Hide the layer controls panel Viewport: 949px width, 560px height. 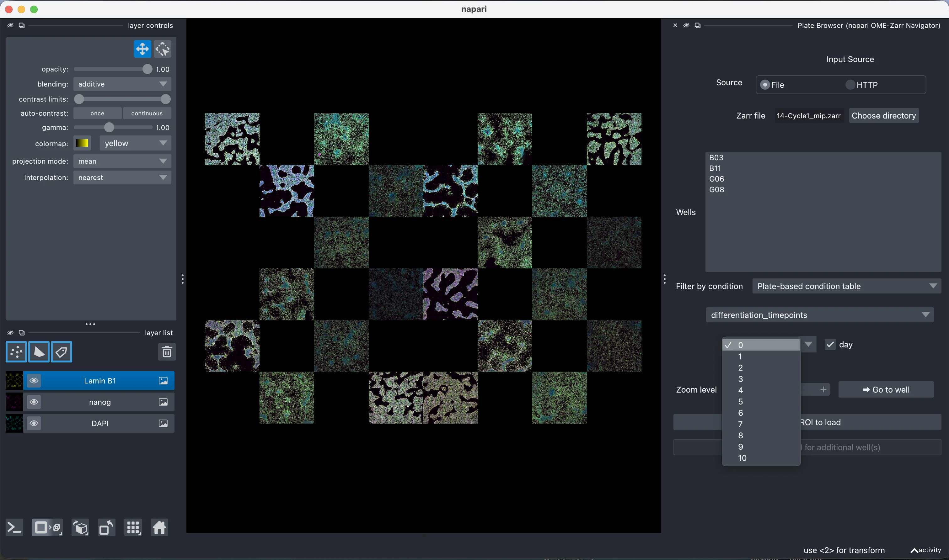pyautogui.click(x=11, y=25)
